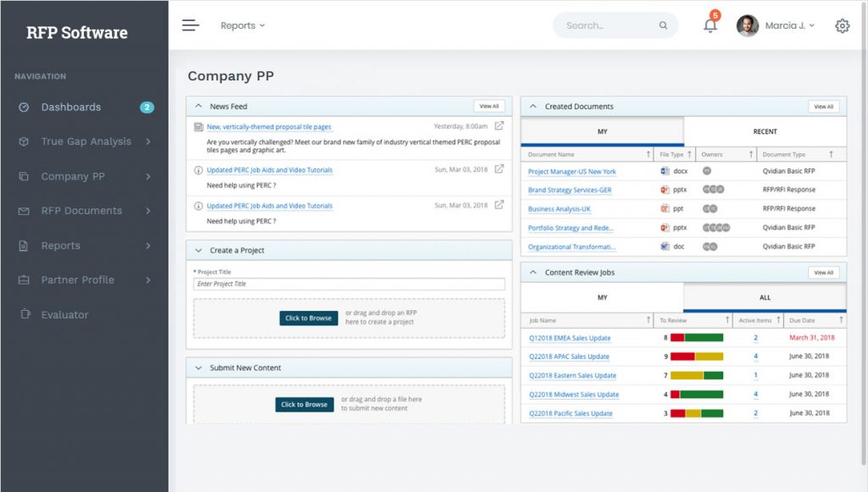Switch to the ALL review jobs tab

(765, 297)
